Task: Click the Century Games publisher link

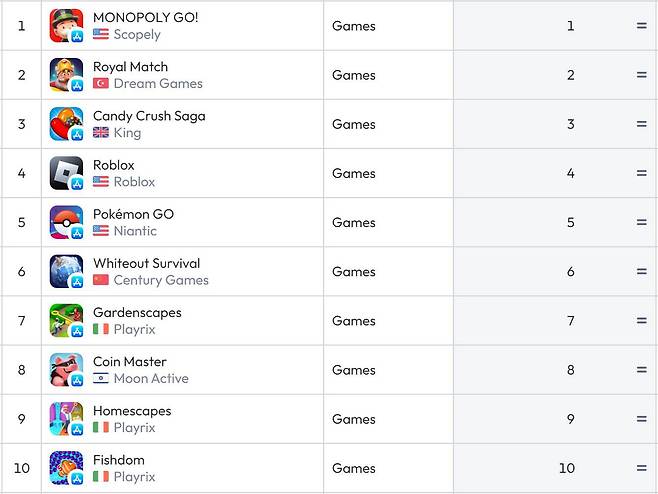Action: [161, 280]
